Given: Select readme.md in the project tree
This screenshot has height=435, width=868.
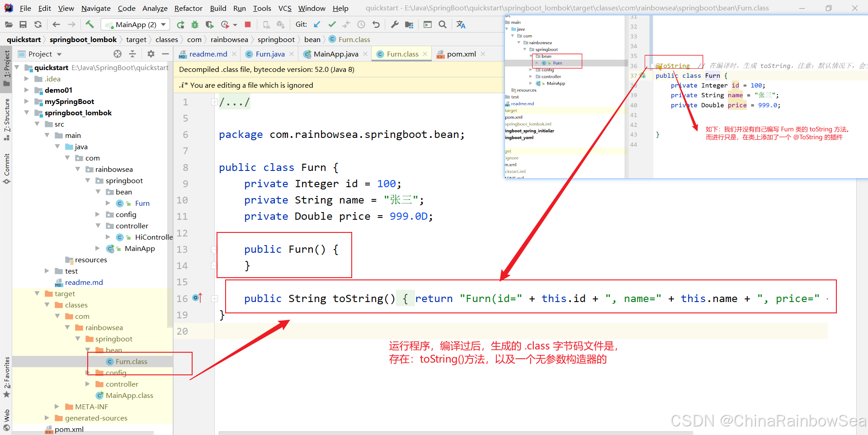Looking at the screenshot, I should point(84,282).
